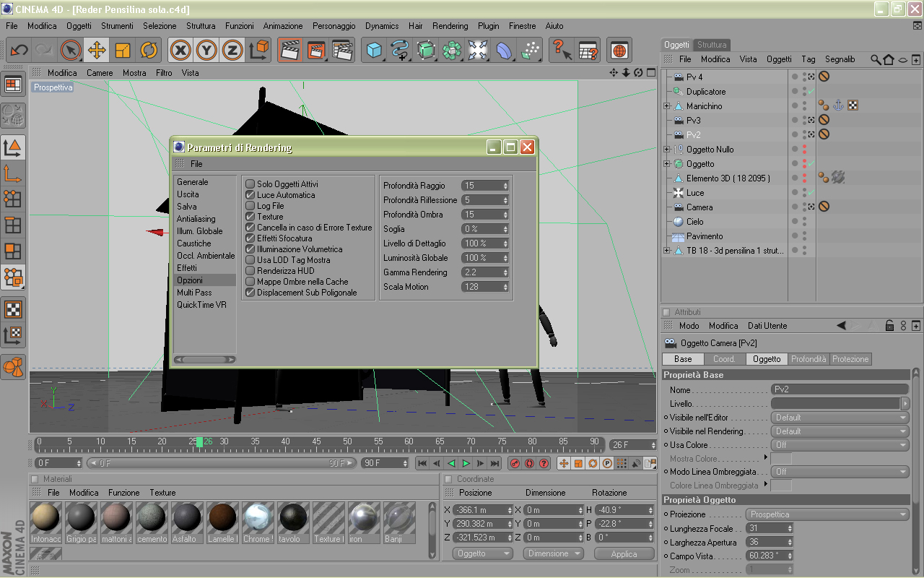Uncheck Displacement Sub Poligonale
This screenshot has width=924, height=578.
point(250,293)
